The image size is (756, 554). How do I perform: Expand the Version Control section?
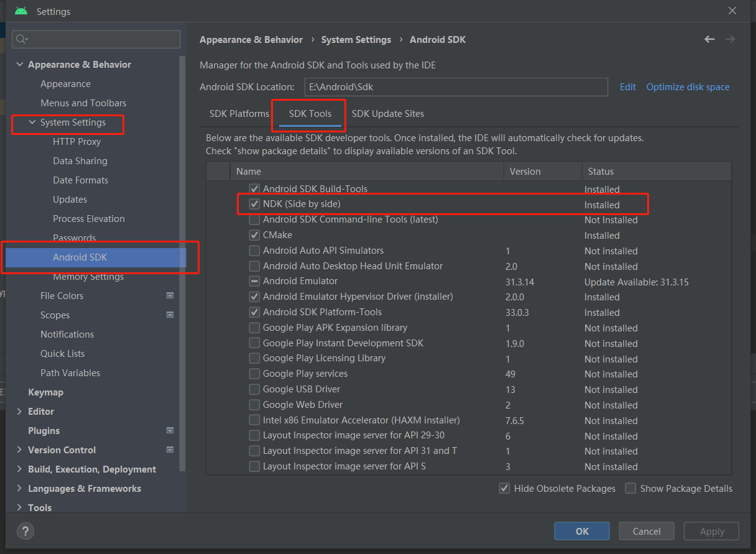(x=20, y=450)
